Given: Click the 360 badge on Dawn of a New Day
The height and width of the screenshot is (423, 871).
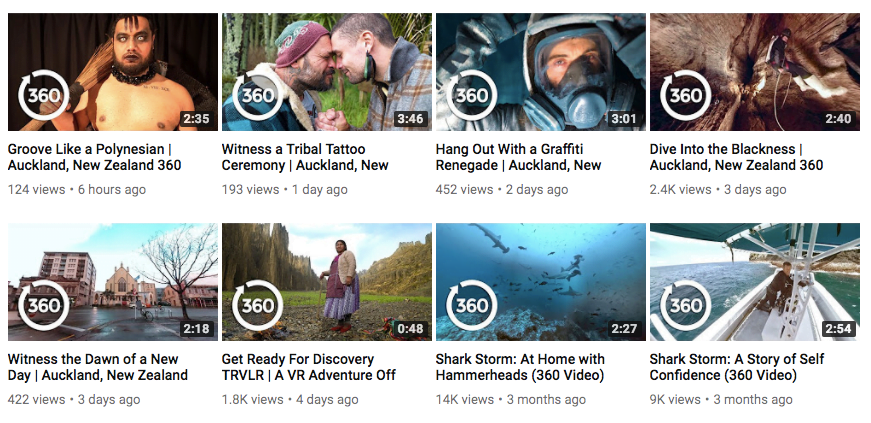Looking at the screenshot, I should coord(44,305).
